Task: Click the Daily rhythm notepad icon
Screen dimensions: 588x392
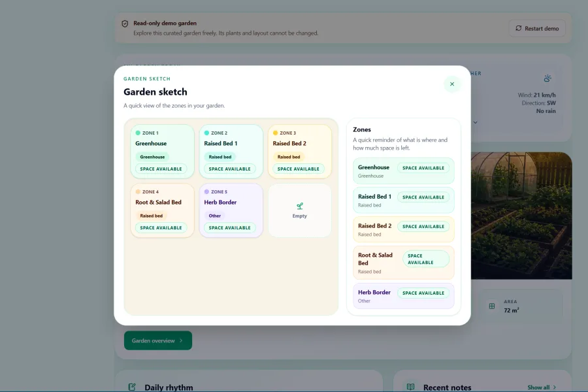Action: 132,387
